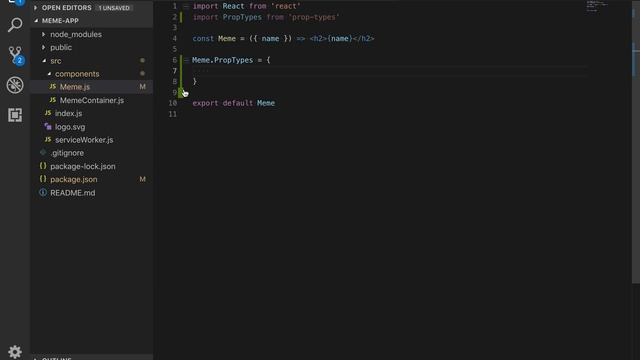The width and height of the screenshot is (640, 360).
Task: Click the braces icon beside package-lock.json
Action: [43, 166]
